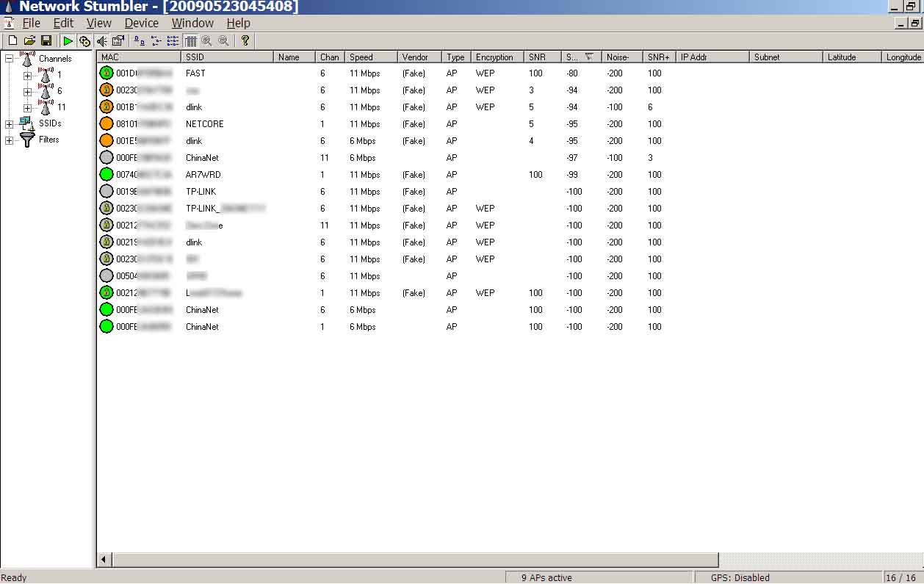
Task: Expand channel 11 in the tree
Action: (x=27, y=107)
